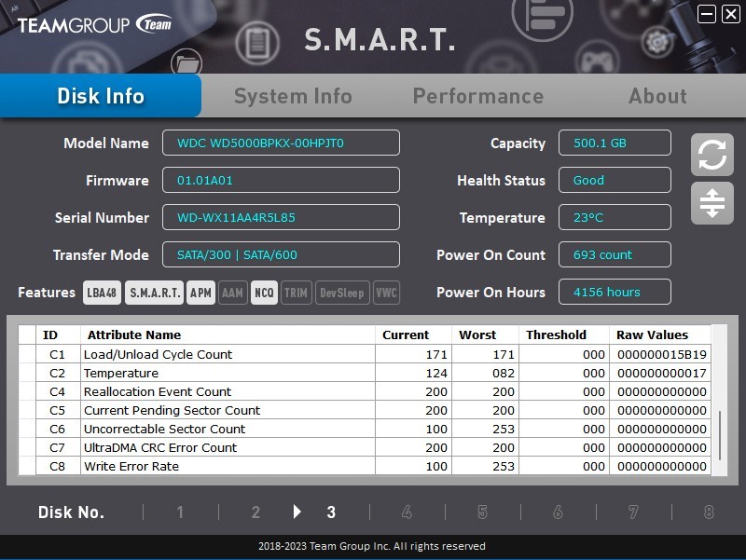Click raw value 000000015B19
This screenshot has width=746, height=560.
[x=662, y=355]
